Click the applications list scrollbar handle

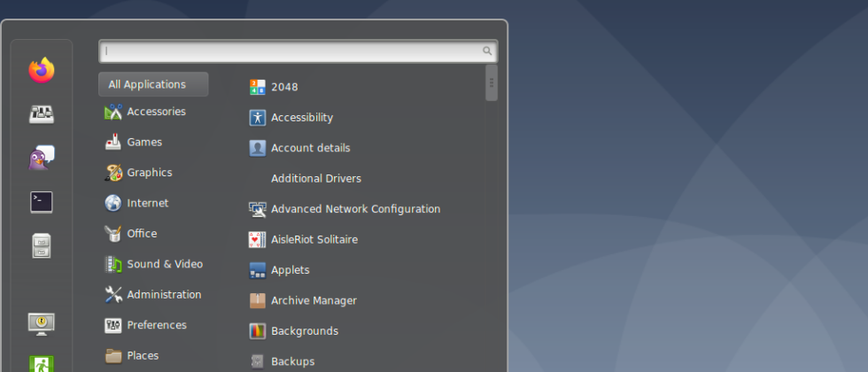492,84
